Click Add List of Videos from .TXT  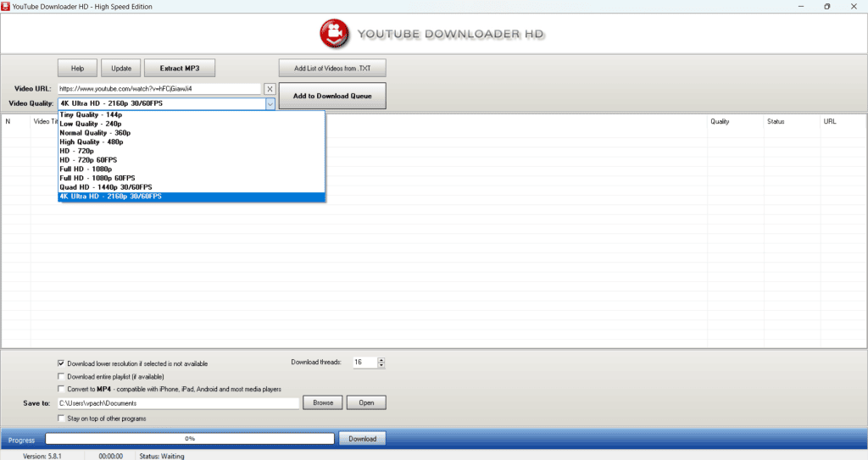[332, 68]
